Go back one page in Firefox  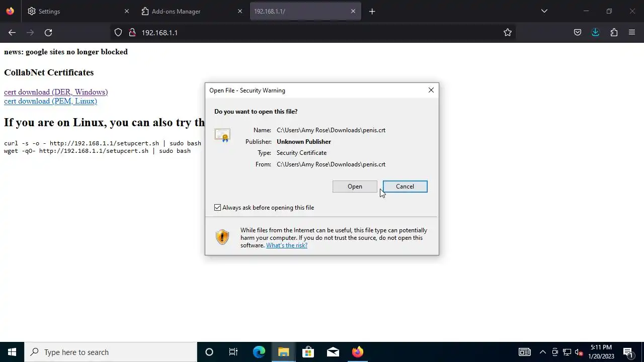click(x=12, y=33)
